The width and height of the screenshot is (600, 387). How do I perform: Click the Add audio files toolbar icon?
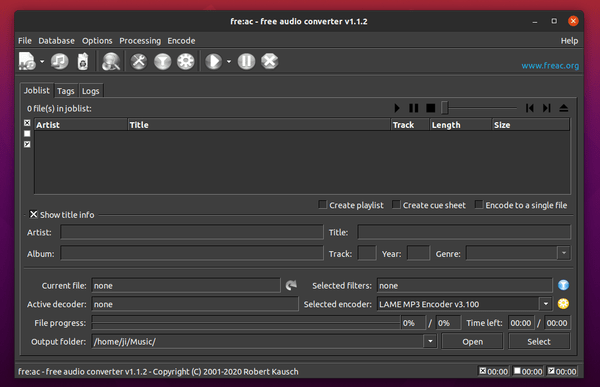pos(27,61)
